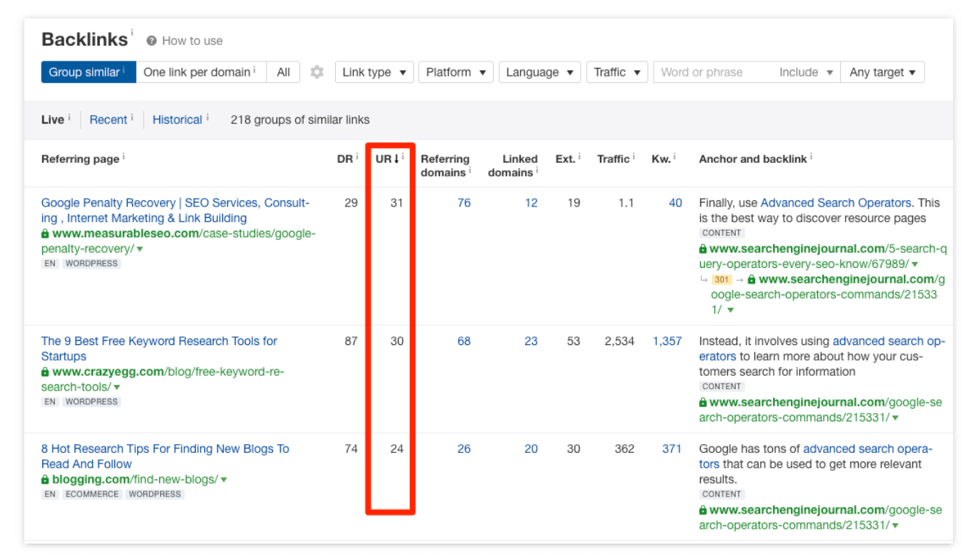Screen dimensions: 973x560
Task: Expand the blogging.com URL dropdown arrow
Action: tap(224, 480)
